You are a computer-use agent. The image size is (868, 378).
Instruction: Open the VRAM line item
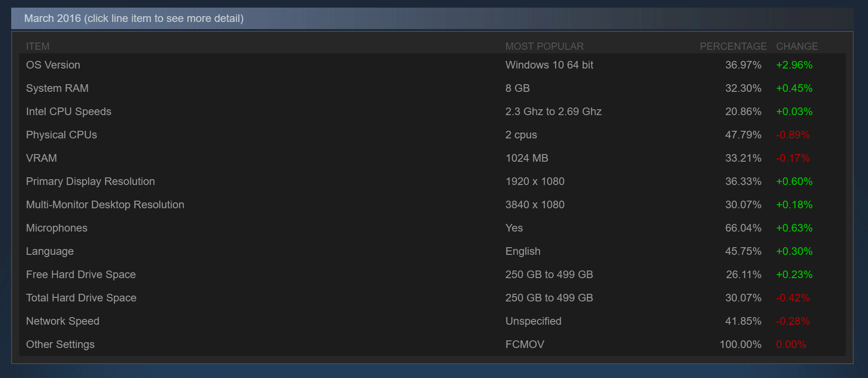41,158
